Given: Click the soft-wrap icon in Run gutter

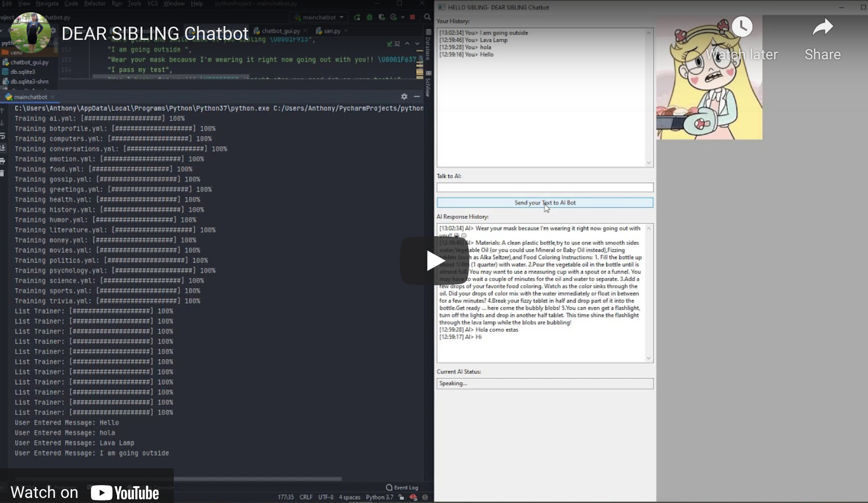Looking at the screenshot, I should pyautogui.click(x=3, y=136).
